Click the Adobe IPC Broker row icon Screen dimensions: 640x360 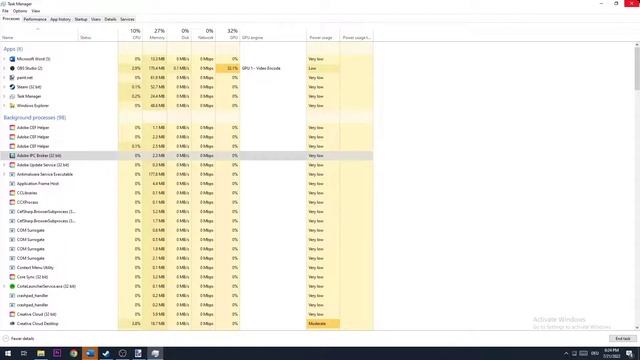coord(12,156)
